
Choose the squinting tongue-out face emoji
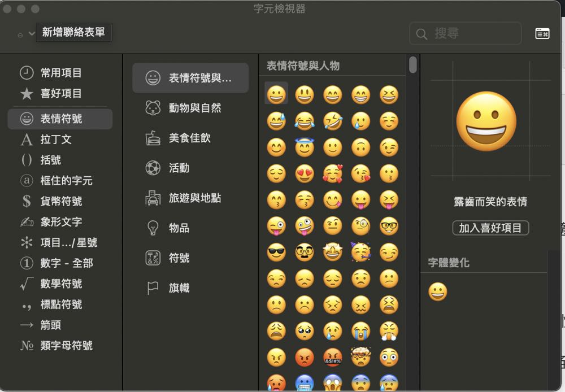point(389,200)
